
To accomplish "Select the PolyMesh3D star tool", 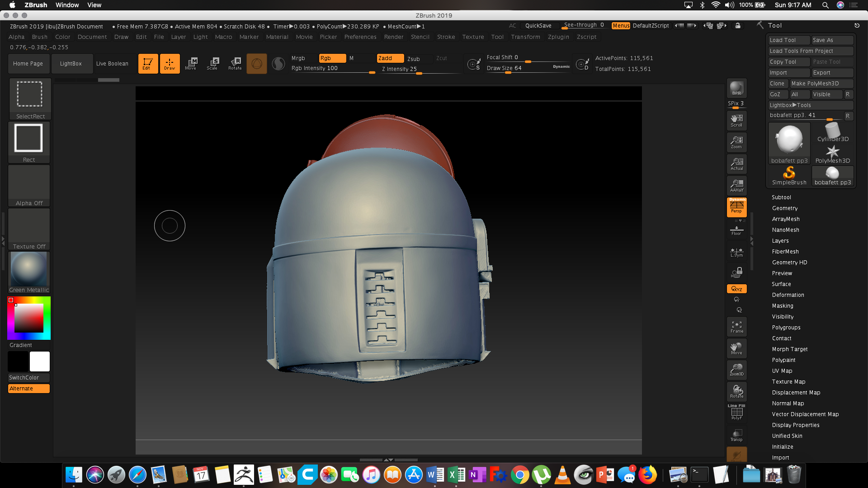I will 833,154.
